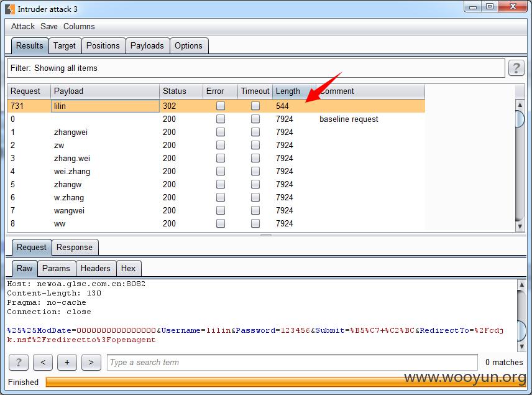Select the row with payload 'zhangwei'
532x395 pixels.
pos(216,132)
